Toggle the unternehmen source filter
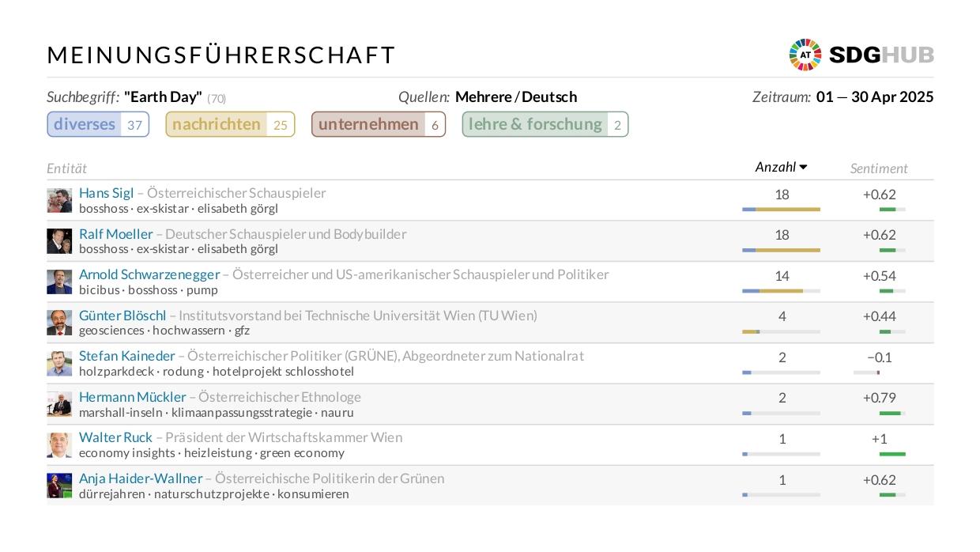 coord(379,124)
